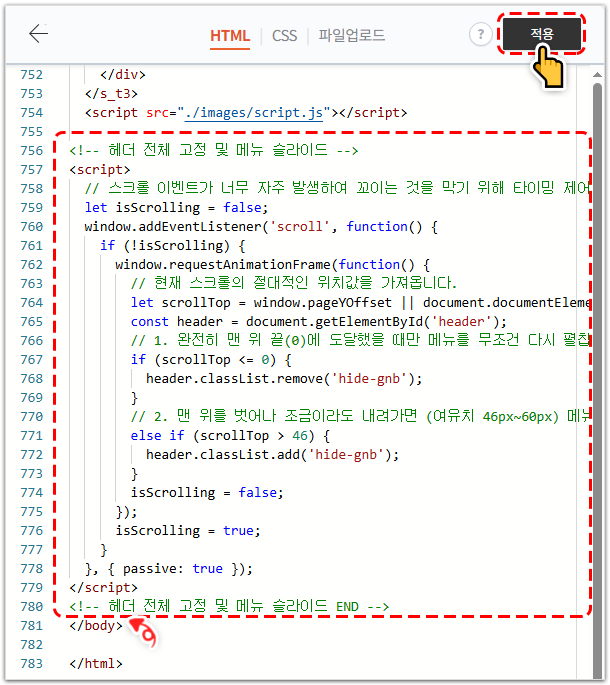The width and height of the screenshot is (610, 685).
Task: Click the </html> tag on line 783
Action: click(96, 664)
